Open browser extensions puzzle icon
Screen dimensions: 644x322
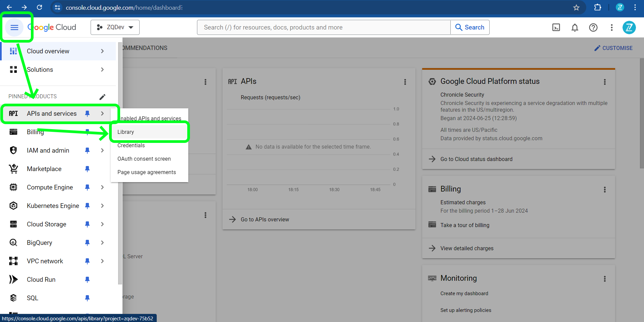pos(597,7)
